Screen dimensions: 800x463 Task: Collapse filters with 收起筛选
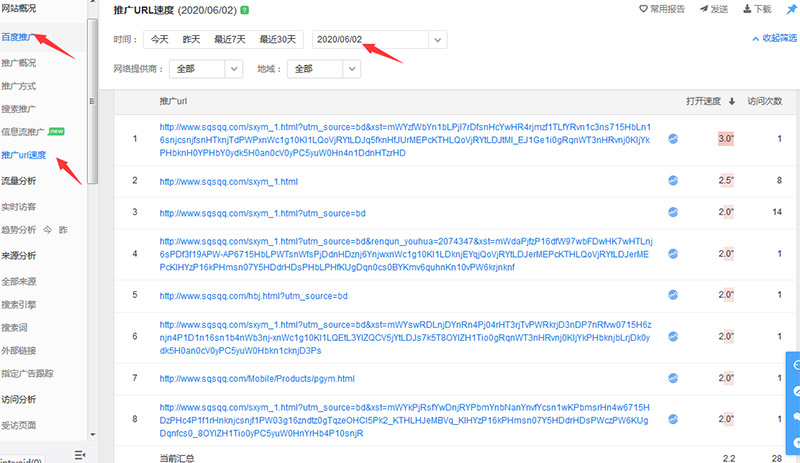(x=774, y=39)
